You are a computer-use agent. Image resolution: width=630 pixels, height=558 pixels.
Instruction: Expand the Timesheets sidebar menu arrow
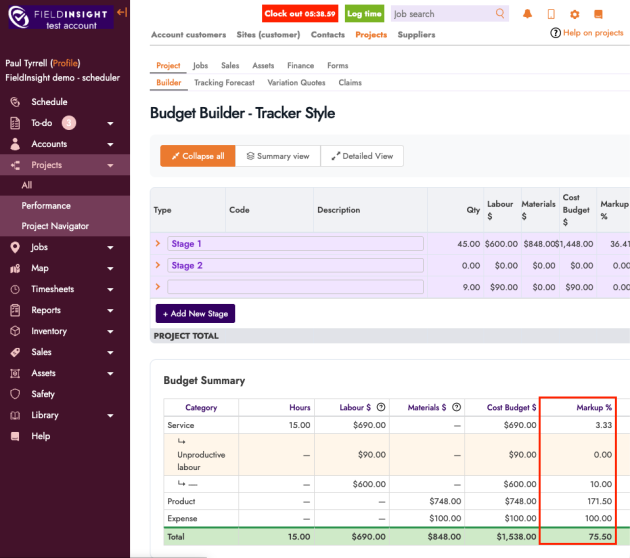click(110, 289)
